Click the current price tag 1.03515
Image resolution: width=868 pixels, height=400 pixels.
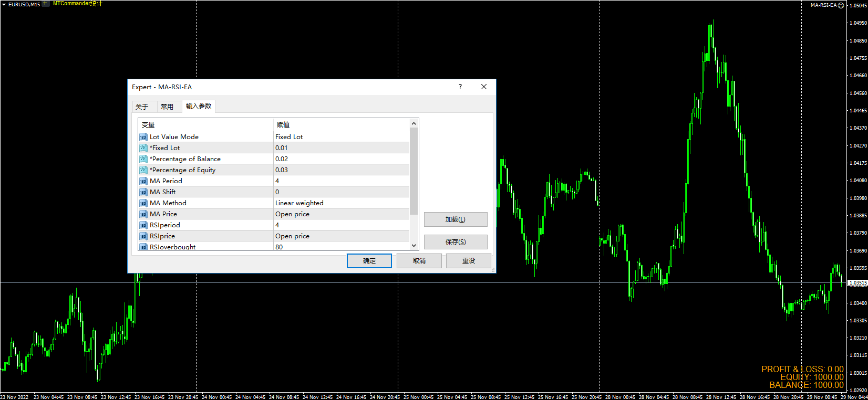point(857,283)
